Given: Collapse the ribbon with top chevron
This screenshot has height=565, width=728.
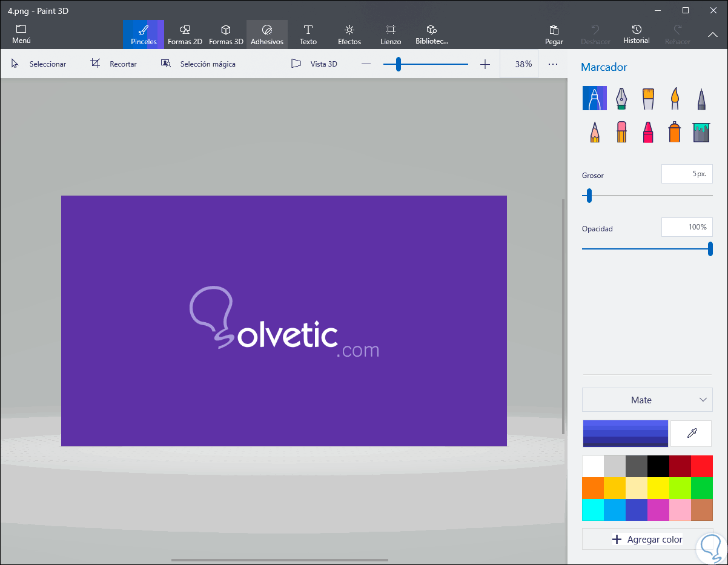Looking at the screenshot, I should pos(712,35).
